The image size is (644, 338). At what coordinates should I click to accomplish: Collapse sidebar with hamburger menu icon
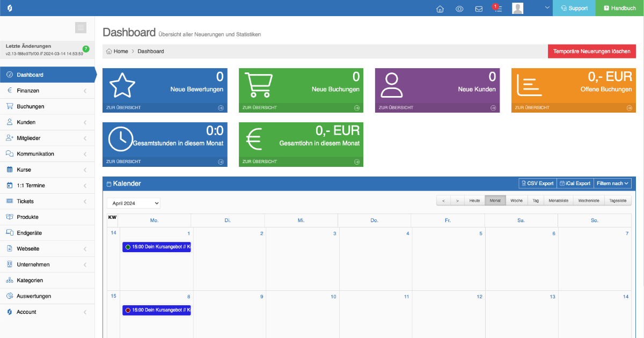click(80, 27)
